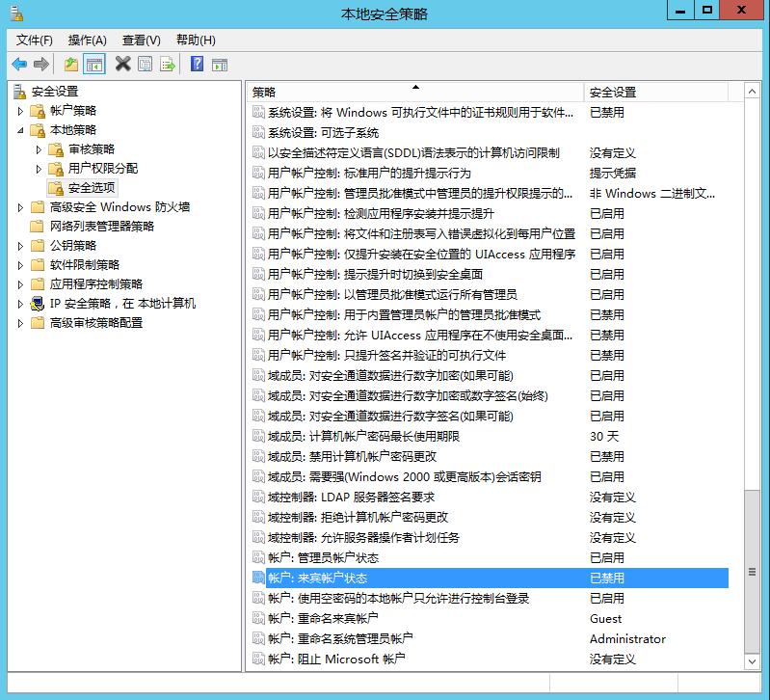Image resolution: width=770 pixels, height=700 pixels.
Task: Collapse the 本地策略 tree node
Action: 20,131
